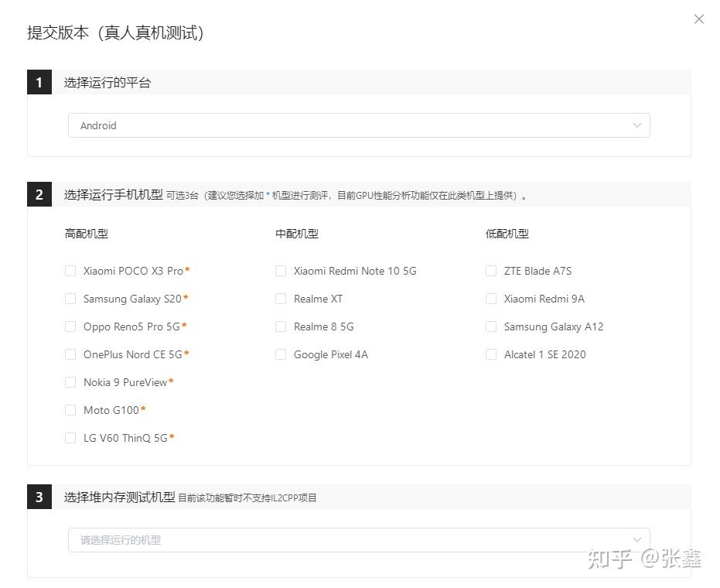Click the 选择运行手机机型 section title
The height and width of the screenshot is (588, 720).
point(114,195)
